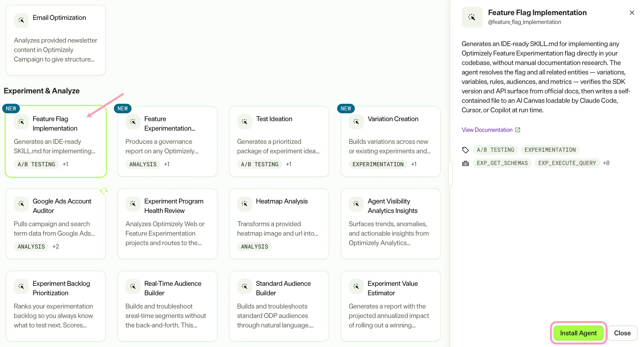Install the Feature Flag Implementation agent
The height and width of the screenshot is (347, 644).
pyautogui.click(x=578, y=333)
